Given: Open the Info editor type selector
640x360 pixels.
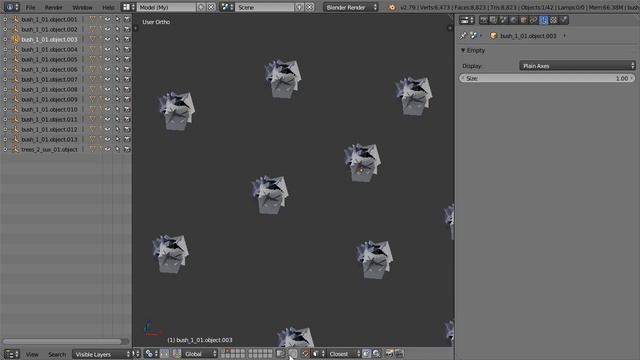Looking at the screenshot, I should 11,7.
